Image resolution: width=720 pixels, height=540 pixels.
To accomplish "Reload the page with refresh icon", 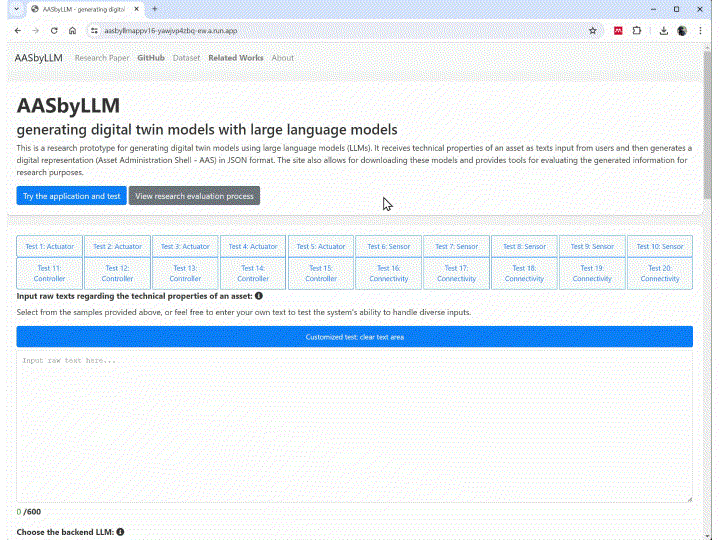I will [x=54, y=31].
